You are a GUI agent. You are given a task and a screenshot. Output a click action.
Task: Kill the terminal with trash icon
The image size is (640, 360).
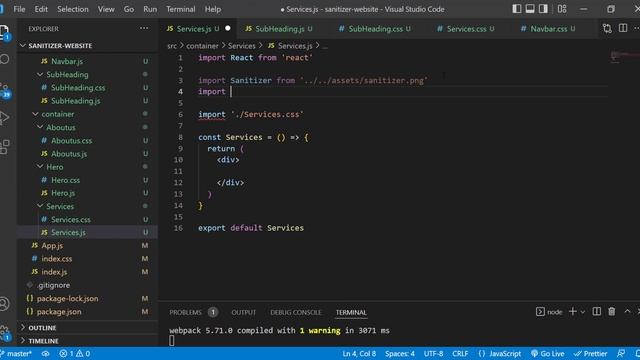click(611, 312)
